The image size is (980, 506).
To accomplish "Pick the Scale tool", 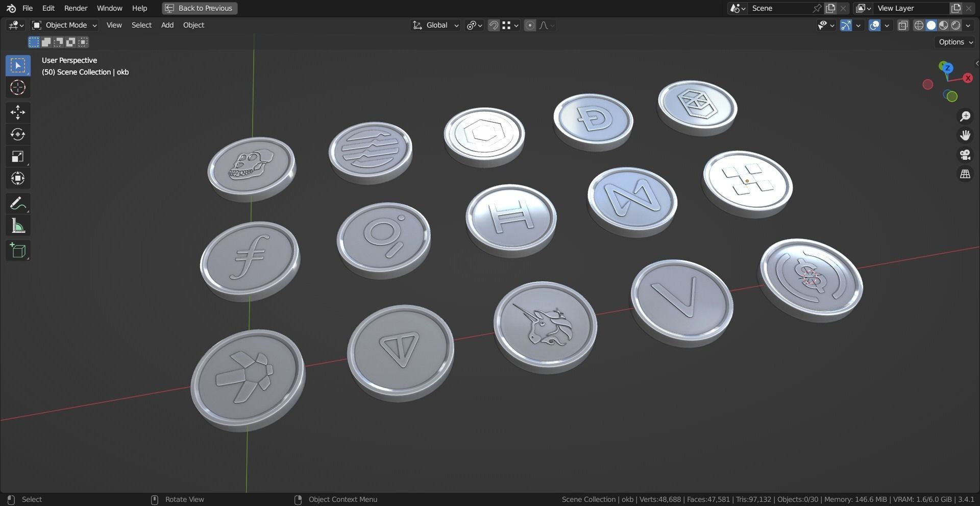I will point(18,156).
